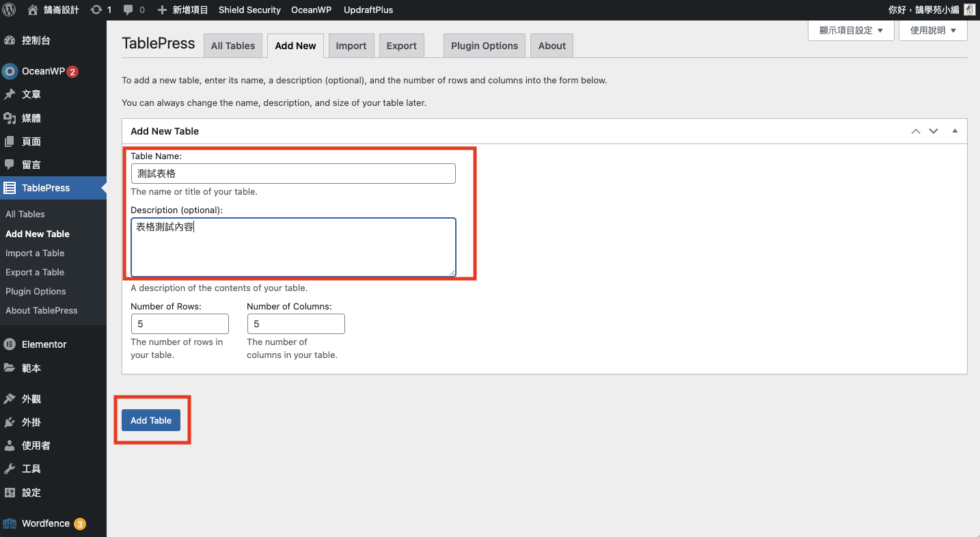
Task: Click the WordPress logo icon in admin bar
Action: [x=10, y=10]
